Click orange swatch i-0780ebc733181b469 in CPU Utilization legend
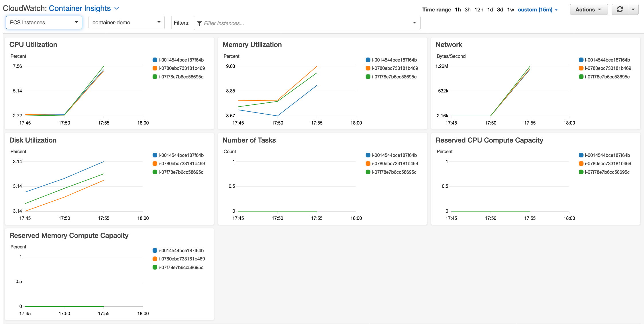644x324 pixels. (155, 68)
